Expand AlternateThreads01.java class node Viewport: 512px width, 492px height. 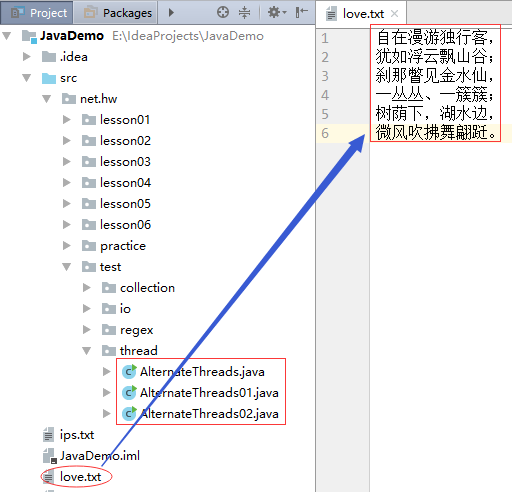pos(107,393)
